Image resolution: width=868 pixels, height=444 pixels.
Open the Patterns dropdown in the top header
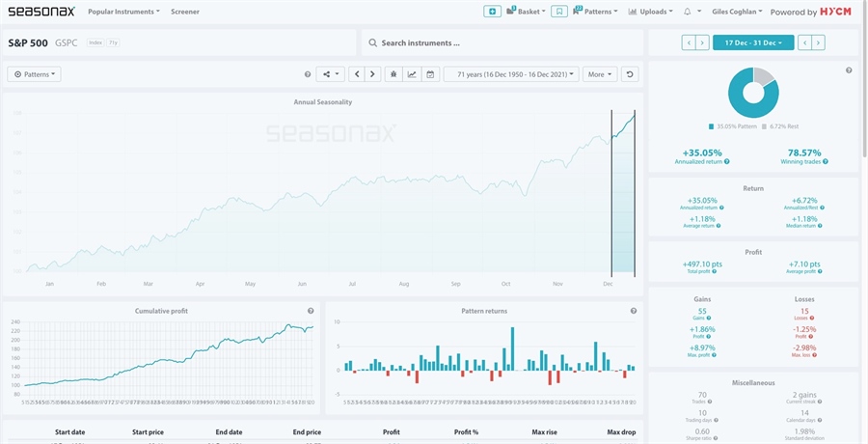tap(595, 11)
